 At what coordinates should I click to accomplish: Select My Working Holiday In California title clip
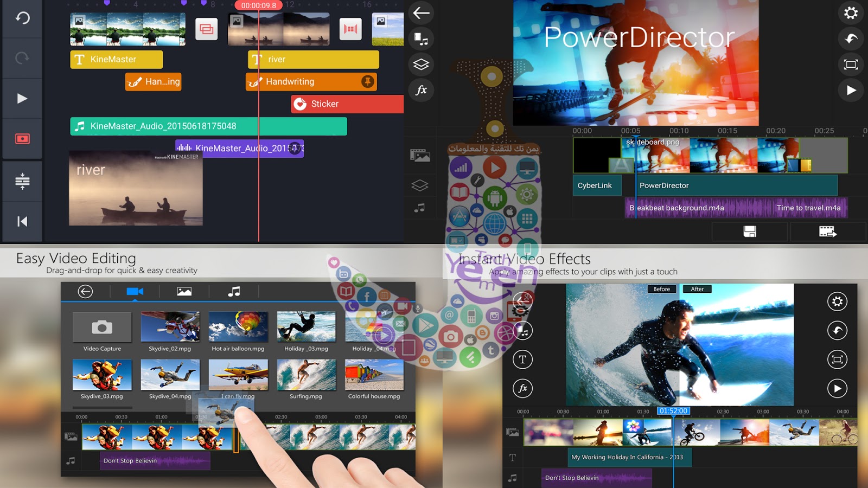(629, 457)
